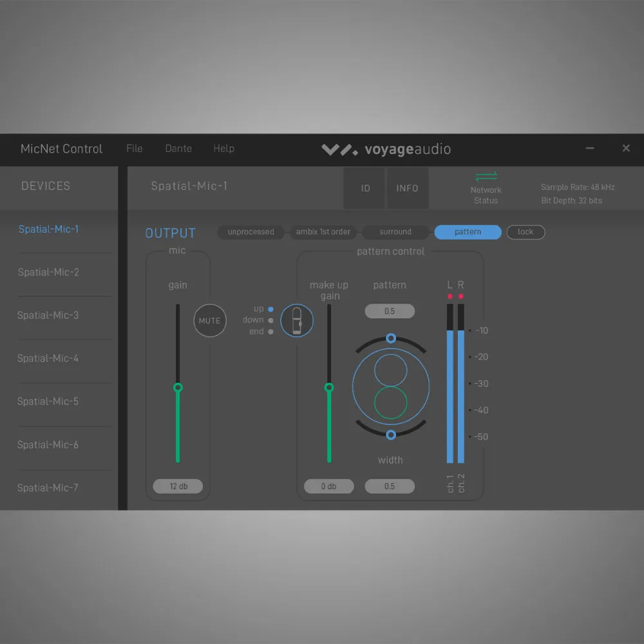Click the right channel red clip indicator
Image resolution: width=644 pixels, height=644 pixels.
pyautogui.click(x=460, y=296)
